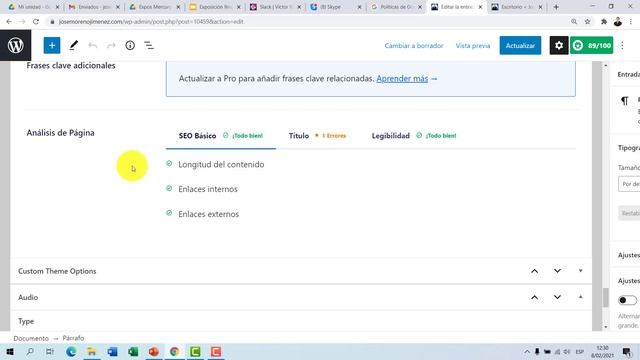The height and width of the screenshot is (360, 640).
Task: Go back in browser
Action: click(9, 22)
